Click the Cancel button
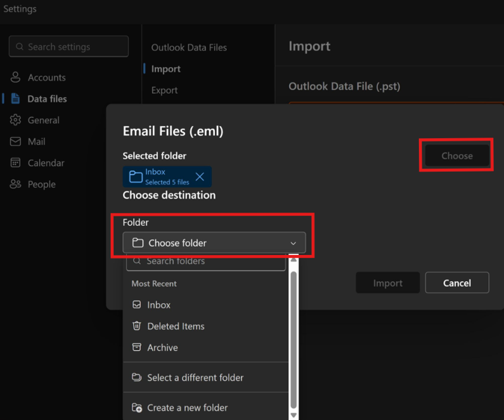The height and width of the screenshot is (420, 504). click(456, 283)
